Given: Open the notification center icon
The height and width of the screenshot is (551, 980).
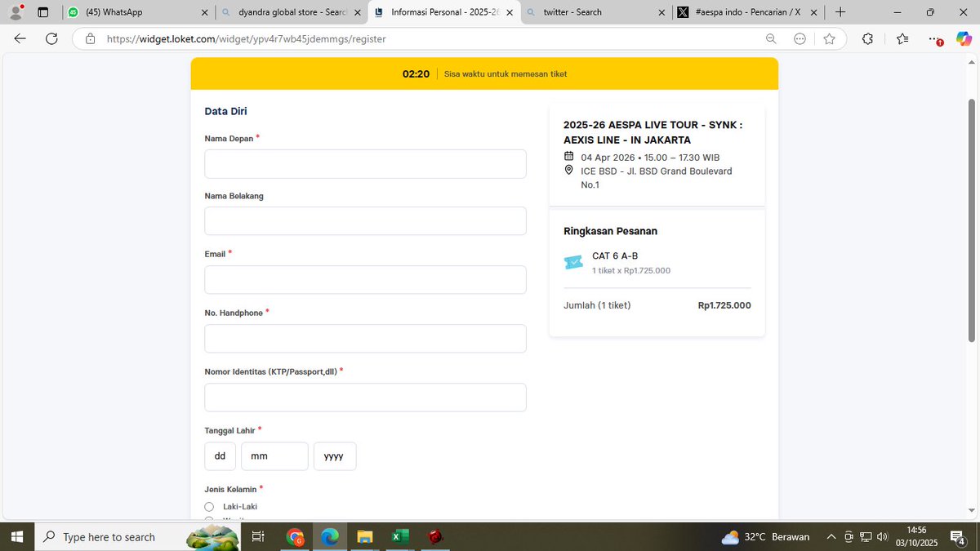Looking at the screenshot, I should pyautogui.click(x=959, y=536).
